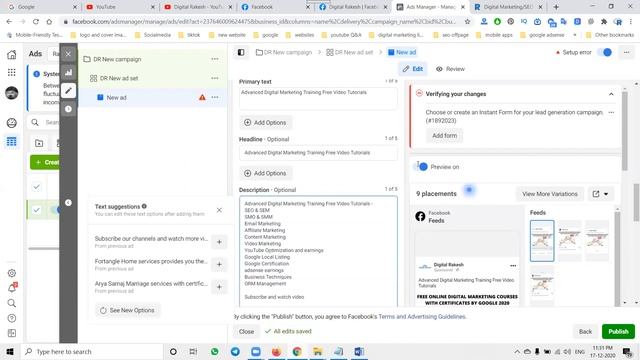Toggle the side panel layout icon
Screen dimensions: 640x360
(241, 52)
